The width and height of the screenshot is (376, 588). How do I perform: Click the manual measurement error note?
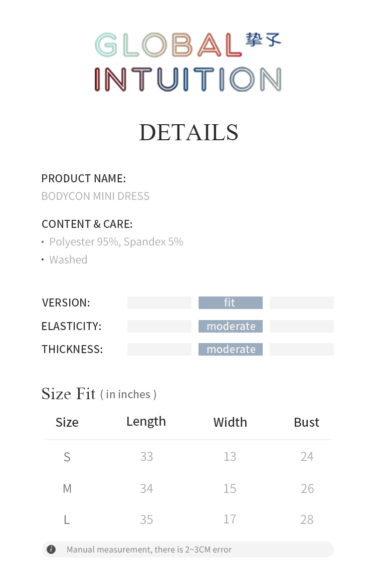point(149,549)
